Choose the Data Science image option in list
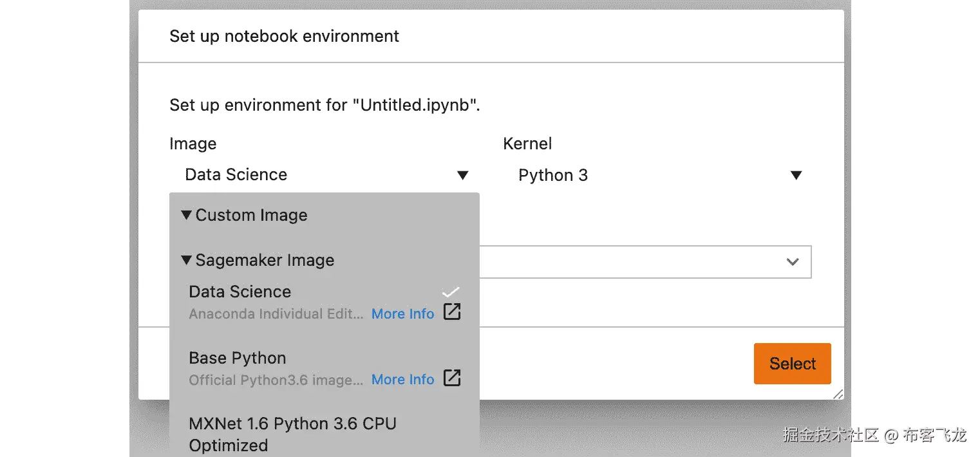 240,292
